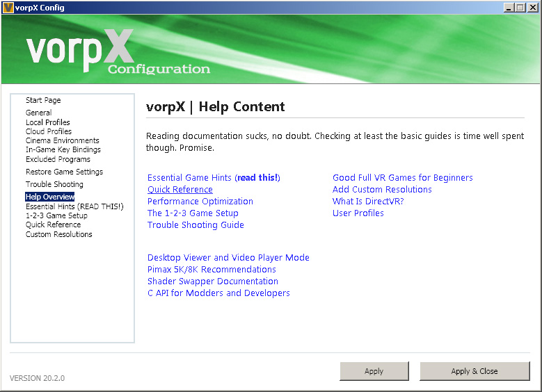Open Cloud Profiles page

point(49,131)
